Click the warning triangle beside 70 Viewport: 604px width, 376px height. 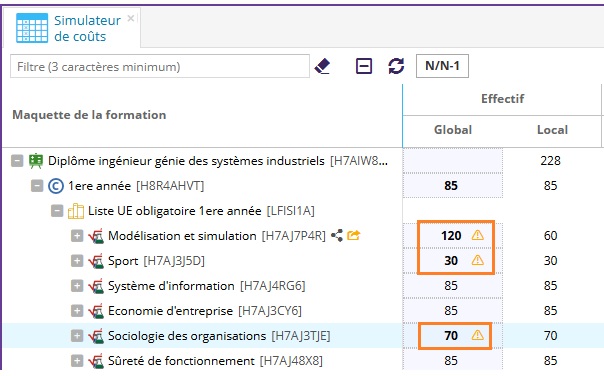[478, 335]
